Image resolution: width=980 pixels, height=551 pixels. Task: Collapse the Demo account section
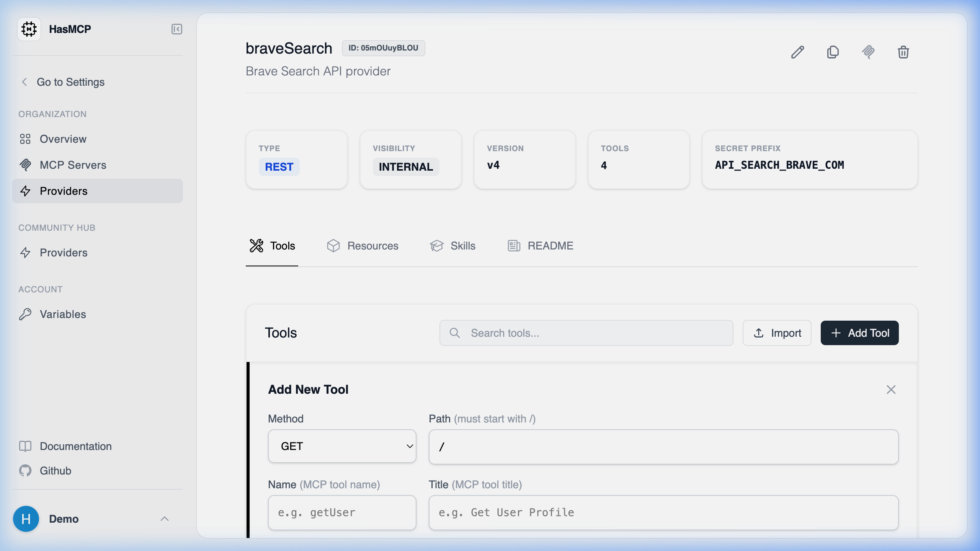point(165,519)
